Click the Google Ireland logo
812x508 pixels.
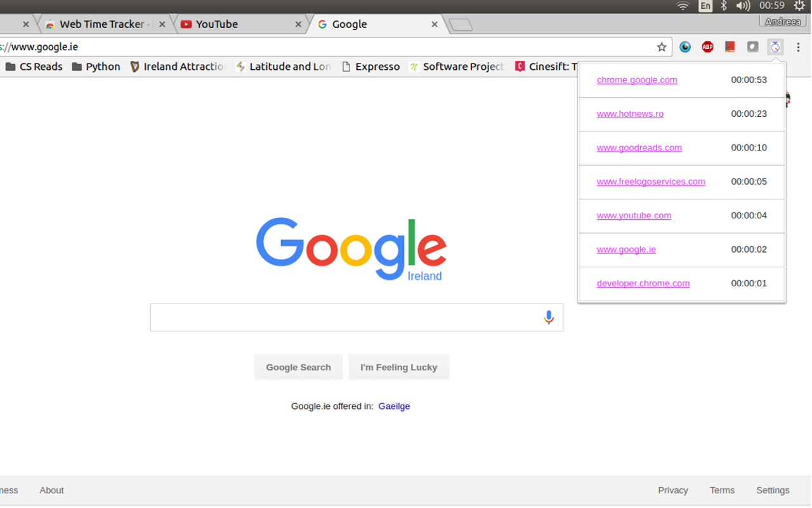351,249
